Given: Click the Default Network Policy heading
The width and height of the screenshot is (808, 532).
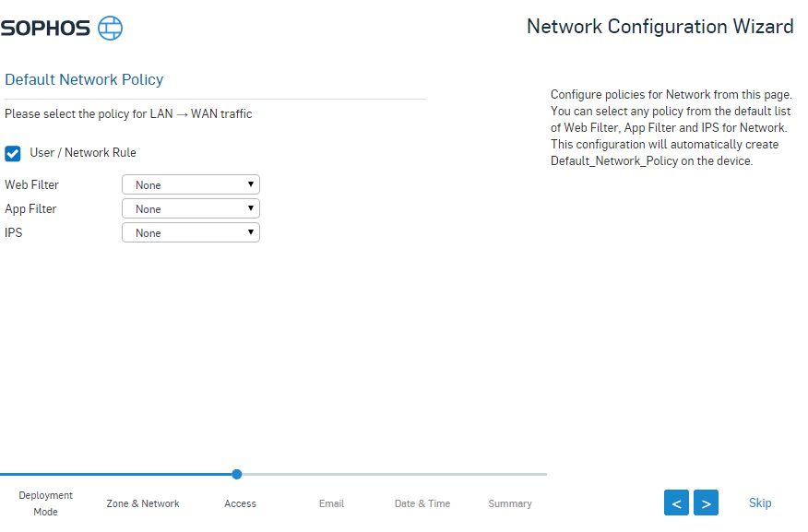Looking at the screenshot, I should [84, 79].
